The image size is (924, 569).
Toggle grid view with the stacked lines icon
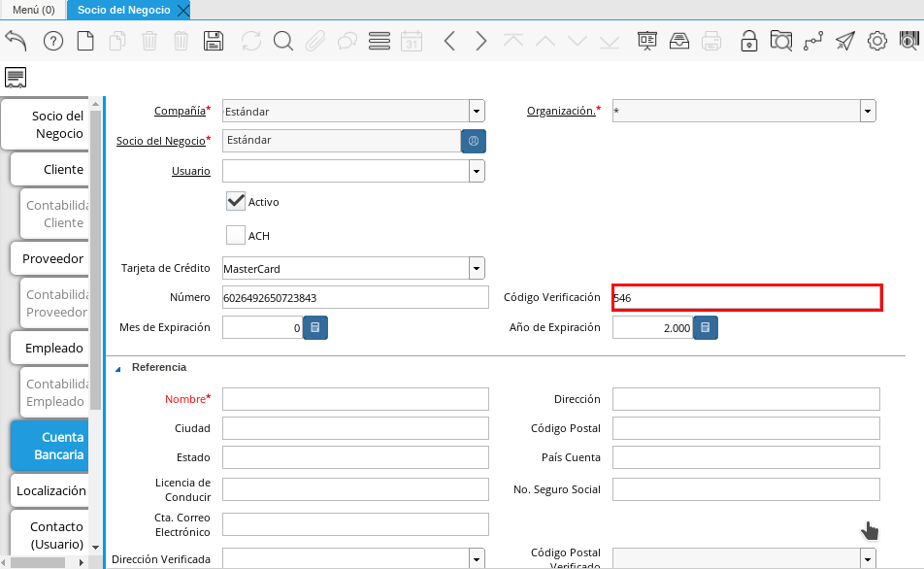(379, 41)
